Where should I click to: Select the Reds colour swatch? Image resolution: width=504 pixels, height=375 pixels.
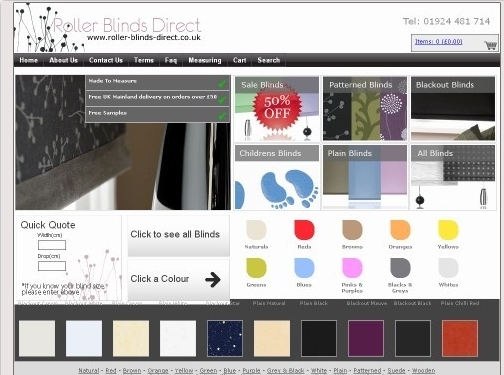[304, 230]
